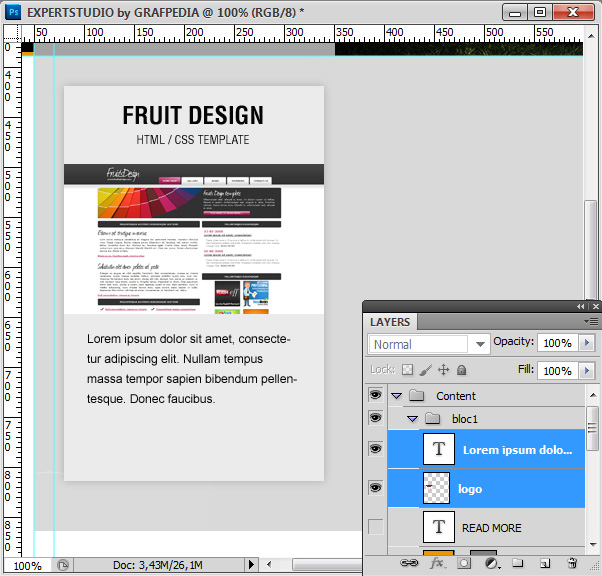Collapse the bloc1 group
This screenshot has width=602, height=576.
pyautogui.click(x=412, y=418)
